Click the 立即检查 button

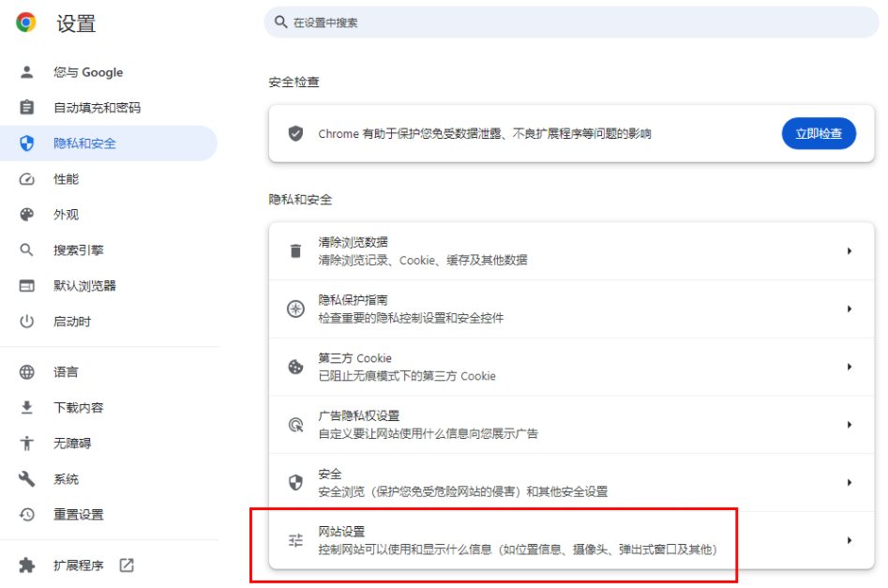819,134
